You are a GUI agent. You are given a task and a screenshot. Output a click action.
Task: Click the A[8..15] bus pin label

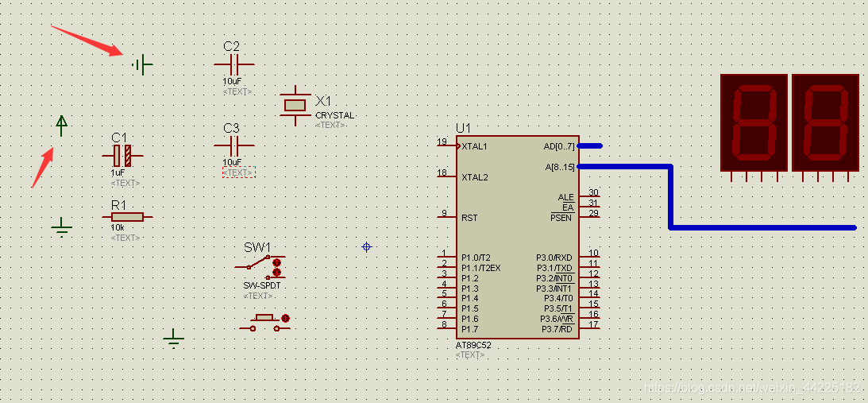[560, 167]
